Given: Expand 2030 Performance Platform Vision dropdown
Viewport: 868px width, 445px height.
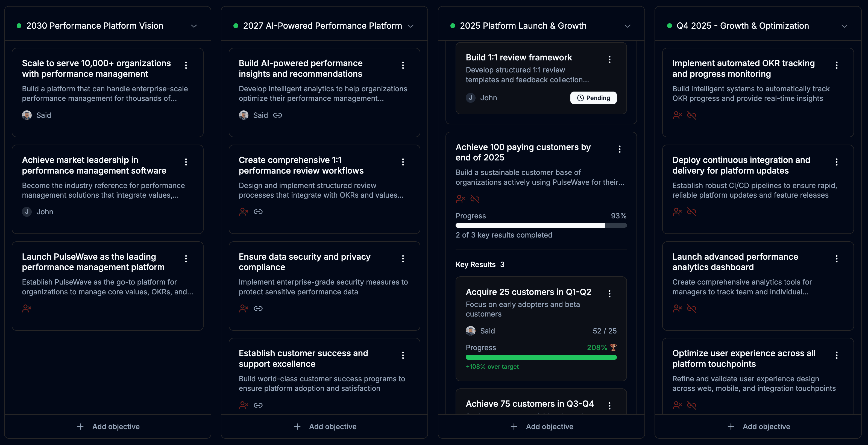Looking at the screenshot, I should 194,26.
